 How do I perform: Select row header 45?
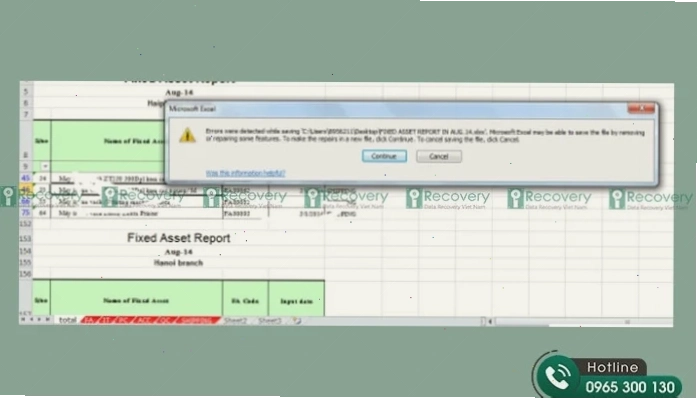[26, 178]
